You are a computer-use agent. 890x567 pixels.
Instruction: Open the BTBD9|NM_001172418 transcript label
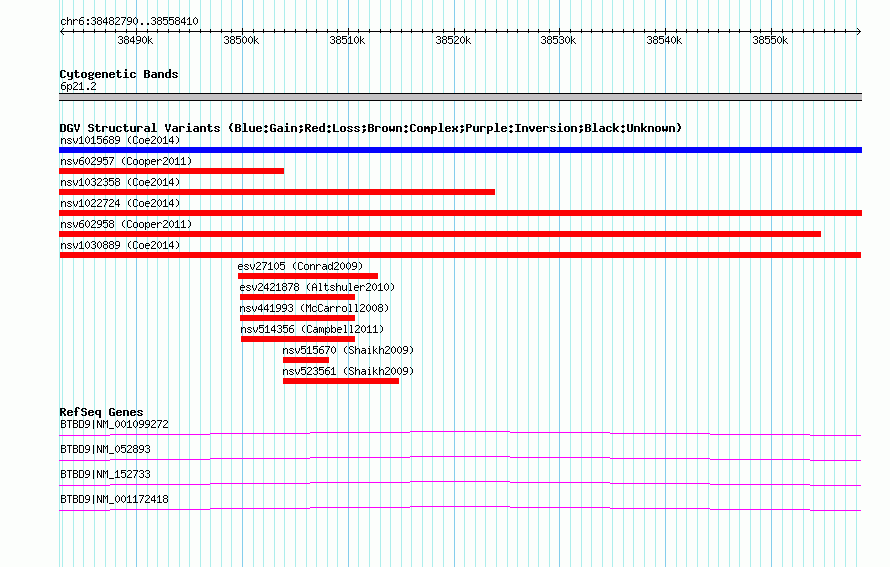[x=114, y=499]
